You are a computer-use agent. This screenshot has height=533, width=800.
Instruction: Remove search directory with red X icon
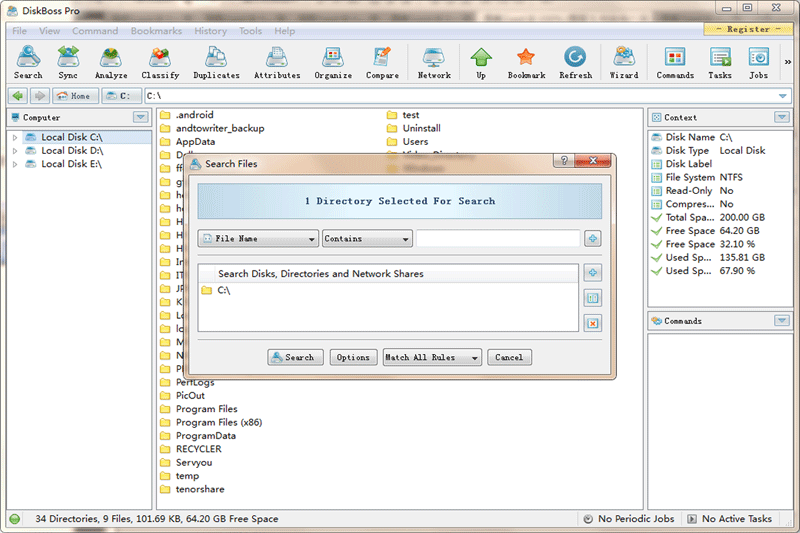click(x=592, y=323)
